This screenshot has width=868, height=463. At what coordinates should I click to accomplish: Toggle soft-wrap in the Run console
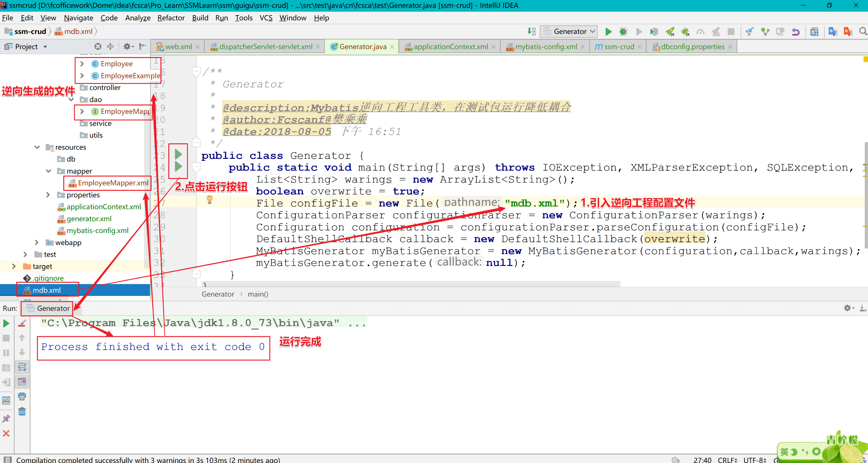point(22,367)
